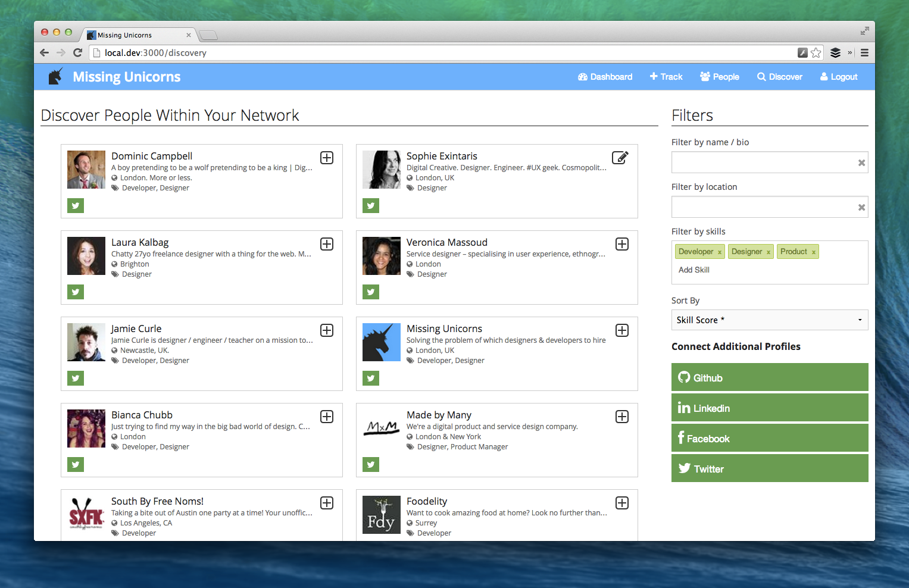The width and height of the screenshot is (909, 588).
Task: Open Bianca Chubb's profile photo
Action: (x=86, y=429)
